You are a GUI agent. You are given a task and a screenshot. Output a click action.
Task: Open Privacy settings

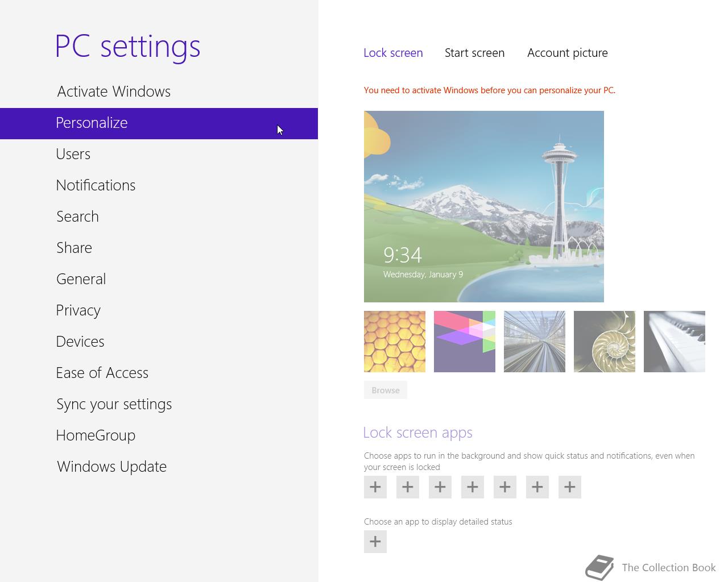159,310
